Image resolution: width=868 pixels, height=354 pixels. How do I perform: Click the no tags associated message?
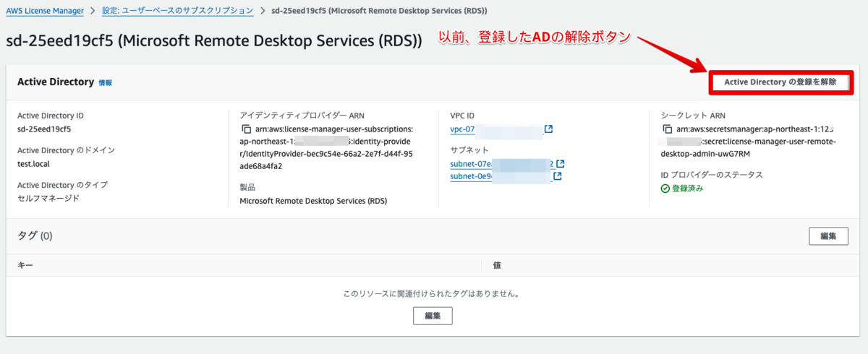click(x=433, y=294)
